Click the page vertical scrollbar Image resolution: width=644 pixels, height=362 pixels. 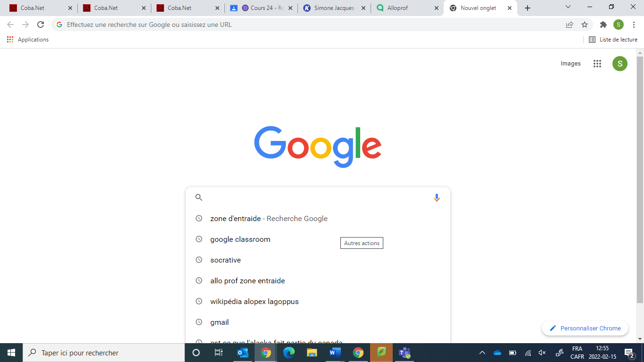click(x=640, y=179)
